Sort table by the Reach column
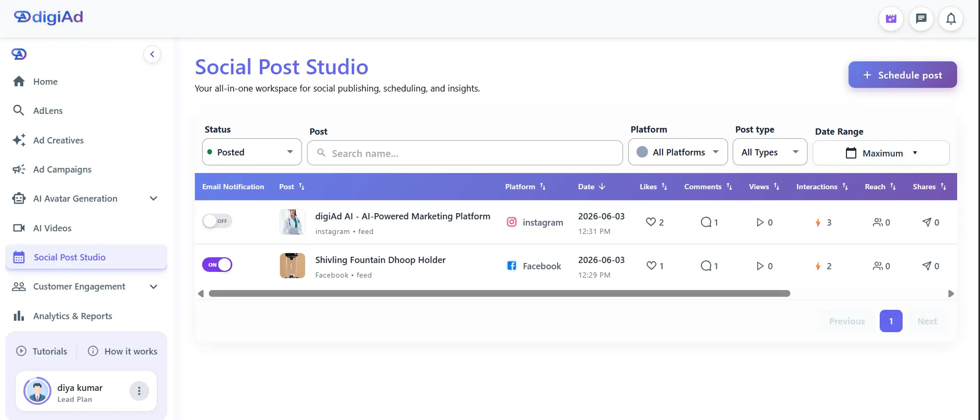 [x=880, y=187]
